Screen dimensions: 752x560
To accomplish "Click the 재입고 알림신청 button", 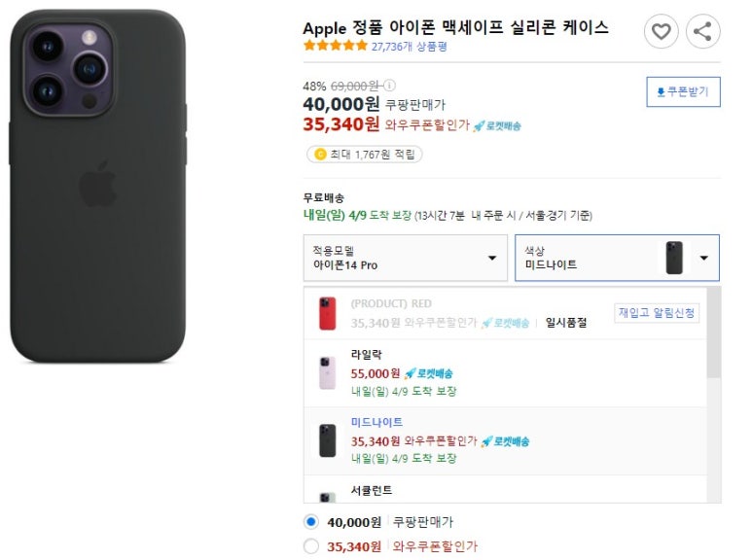I will click(657, 313).
